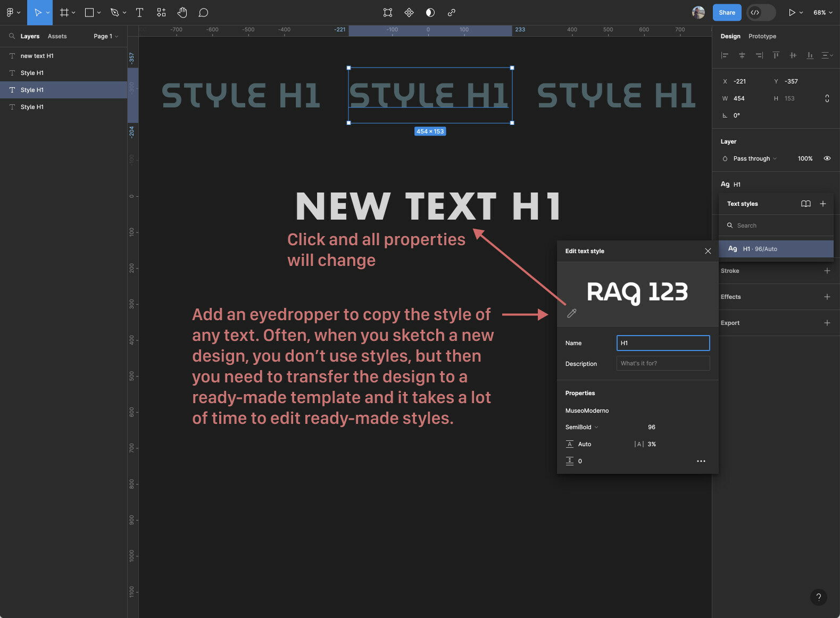Viewport: 840px width, 618px height.
Task: Select the Move tool
Action: pyautogui.click(x=37, y=12)
